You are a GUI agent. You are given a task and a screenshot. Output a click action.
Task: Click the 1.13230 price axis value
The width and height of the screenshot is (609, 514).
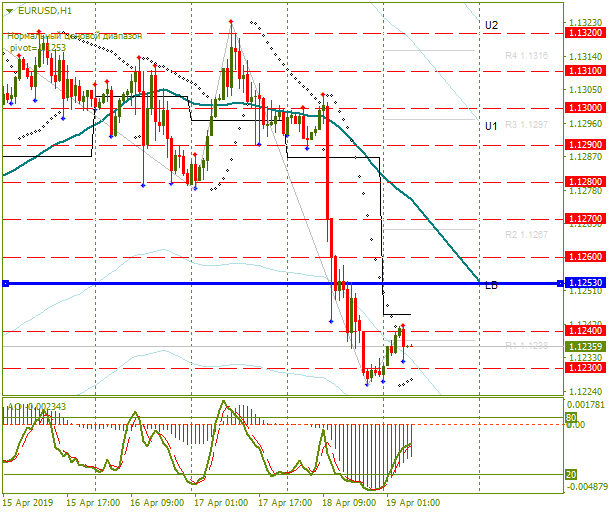pyautogui.click(x=586, y=23)
